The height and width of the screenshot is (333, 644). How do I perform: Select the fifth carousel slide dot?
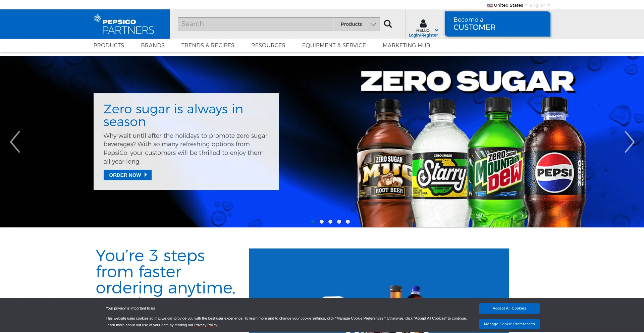348,222
